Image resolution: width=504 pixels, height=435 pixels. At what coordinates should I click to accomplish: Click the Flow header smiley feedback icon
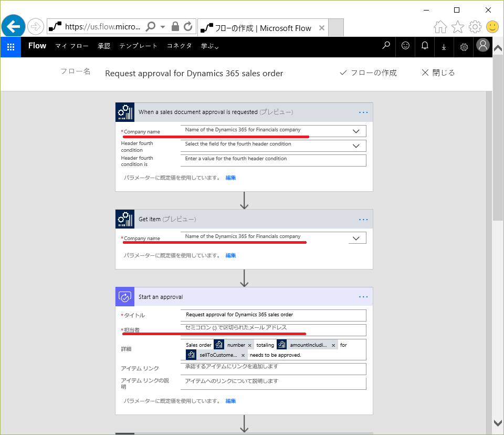(405, 46)
